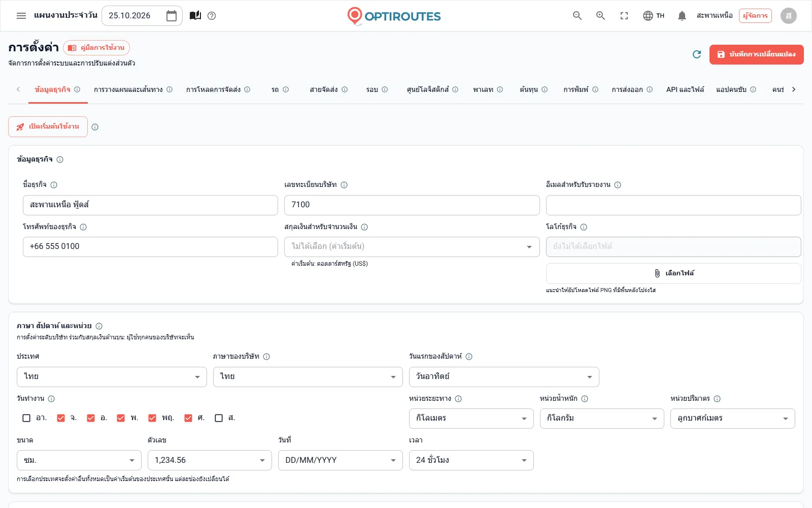
Task: Show info icon next to วันแรกของสัปดาห์
Action: [x=469, y=357]
